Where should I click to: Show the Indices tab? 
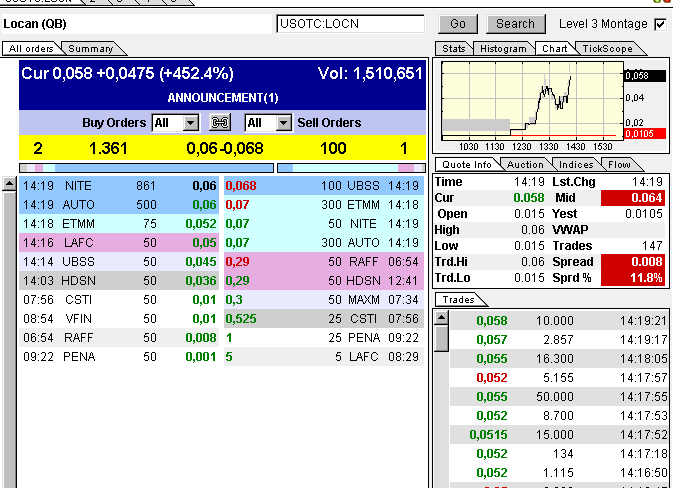576,165
